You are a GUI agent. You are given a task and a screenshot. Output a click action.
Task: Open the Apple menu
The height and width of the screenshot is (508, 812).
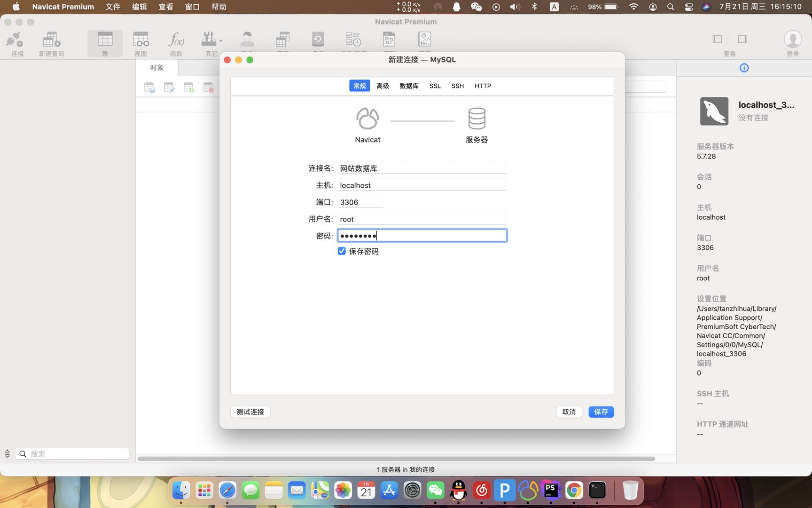pyautogui.click(x=16, y=7)
